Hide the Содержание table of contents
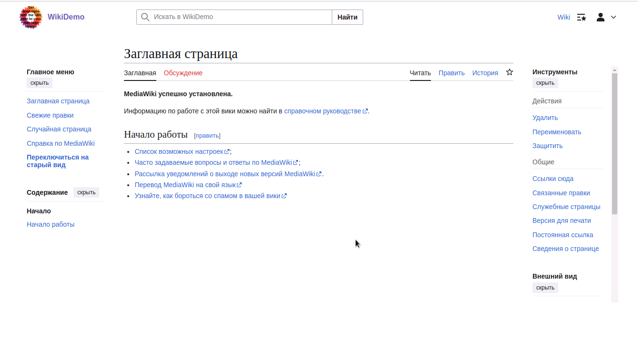This screenshot has height=351, width=644. coord(86,192)
